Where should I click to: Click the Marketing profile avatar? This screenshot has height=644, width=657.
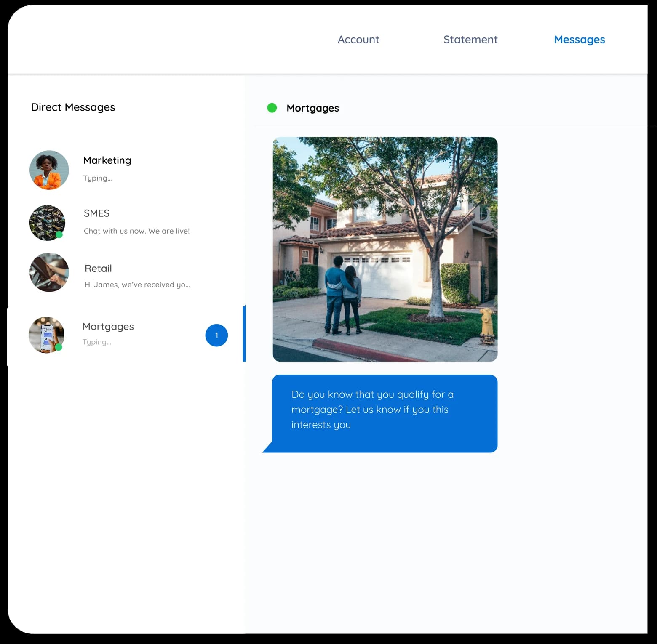coord(49,170)
